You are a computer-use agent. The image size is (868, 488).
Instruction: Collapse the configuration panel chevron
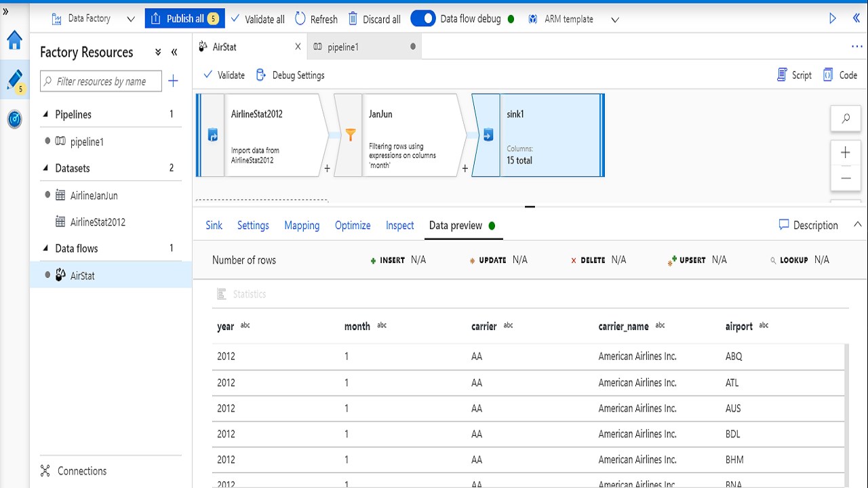pyautogui.click(x=857, y=224)
